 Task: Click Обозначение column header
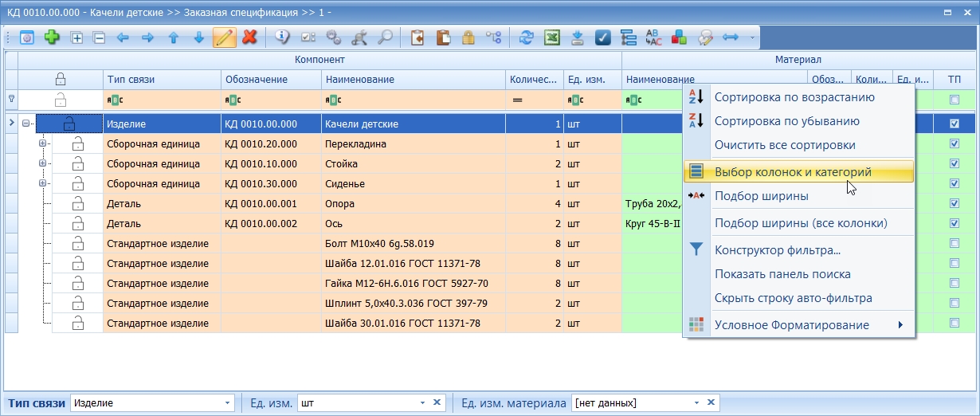[271, 80]
